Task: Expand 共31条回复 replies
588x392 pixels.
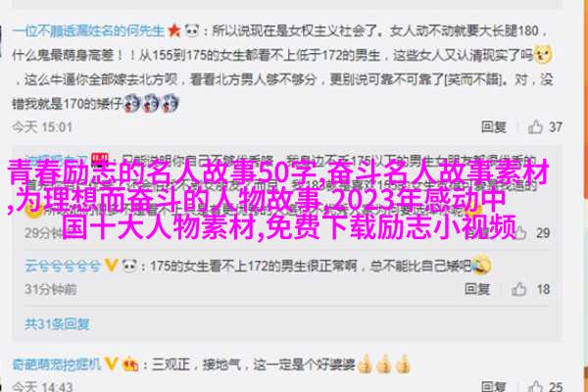Action: click(58, 323)
